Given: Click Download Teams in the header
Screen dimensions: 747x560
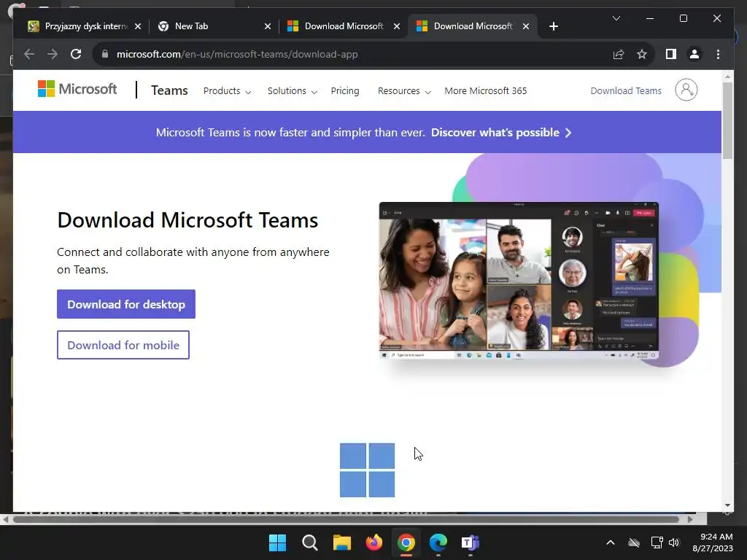Looking at the screenshot, I should [625, 91].
